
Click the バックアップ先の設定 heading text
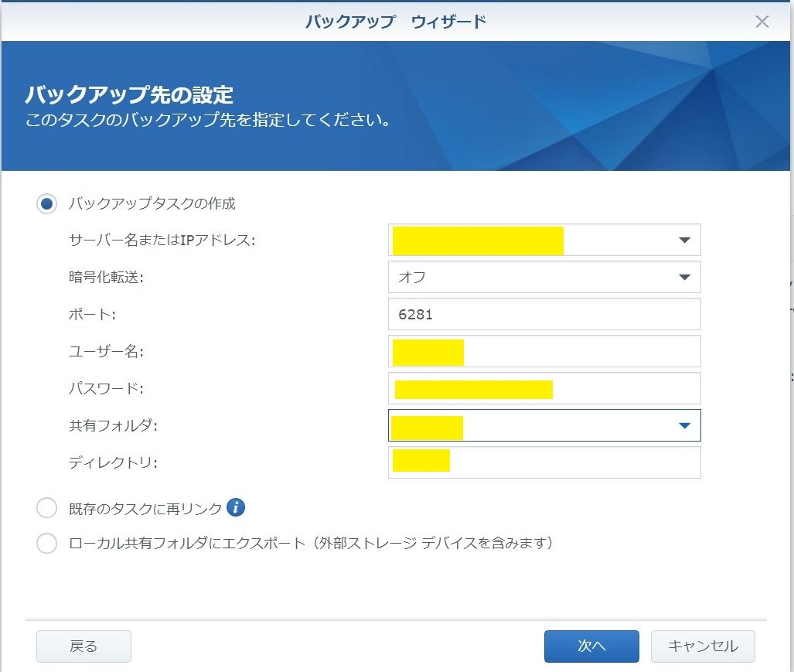tap(129, 96)
